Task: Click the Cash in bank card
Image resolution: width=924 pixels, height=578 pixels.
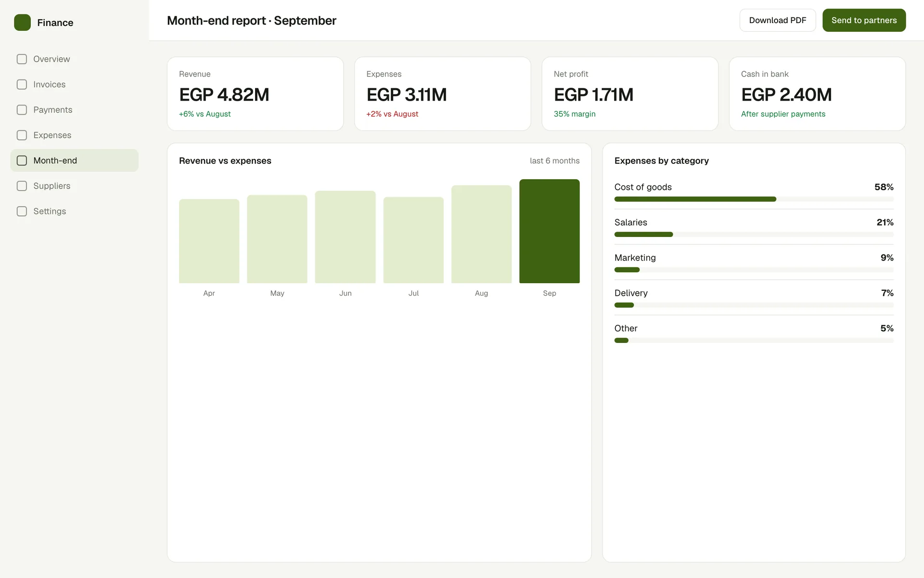Action: tap(817, 94)
